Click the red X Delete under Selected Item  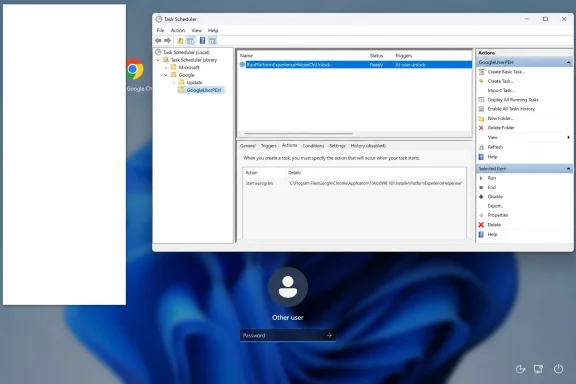pyautogui.click(x=481, y=225)
